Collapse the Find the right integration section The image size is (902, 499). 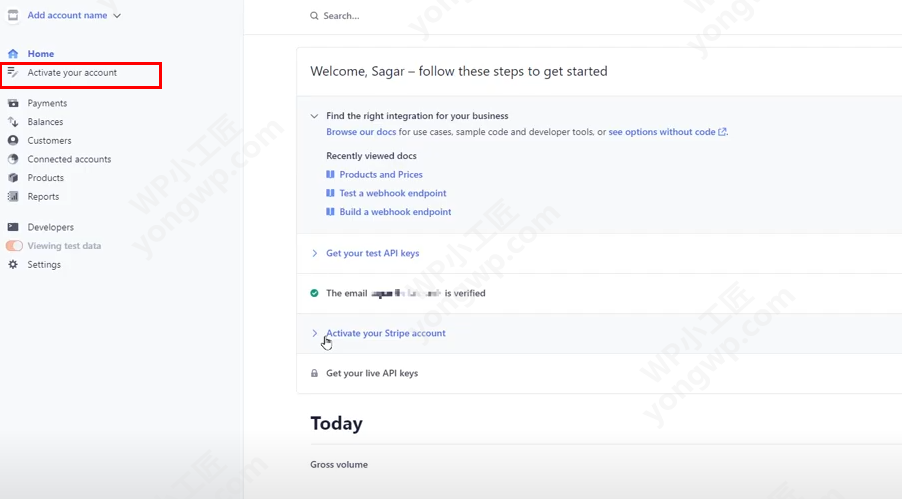pyautogui.click(x=315, y=116)
